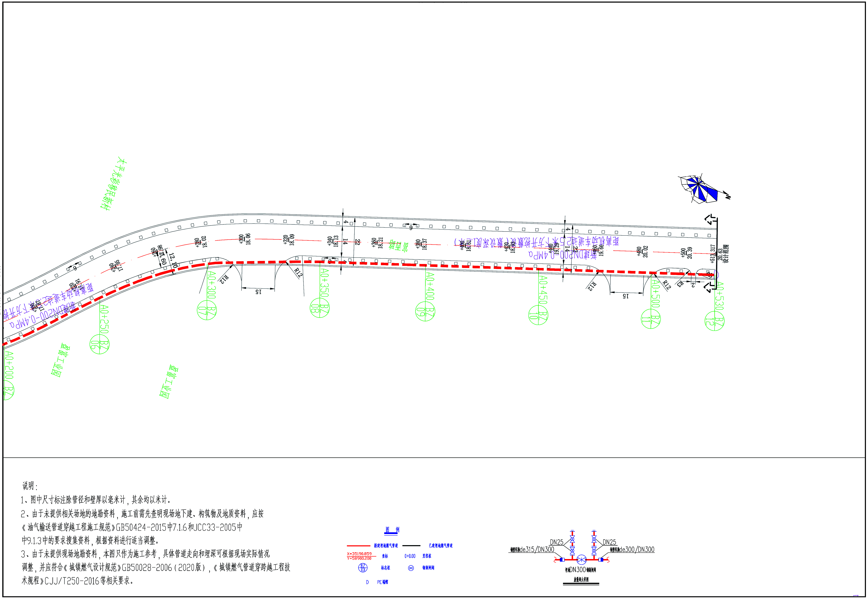Click the X=35190.859 coordinate sample text
Viewport: 868px width, 599px height.
359,554
